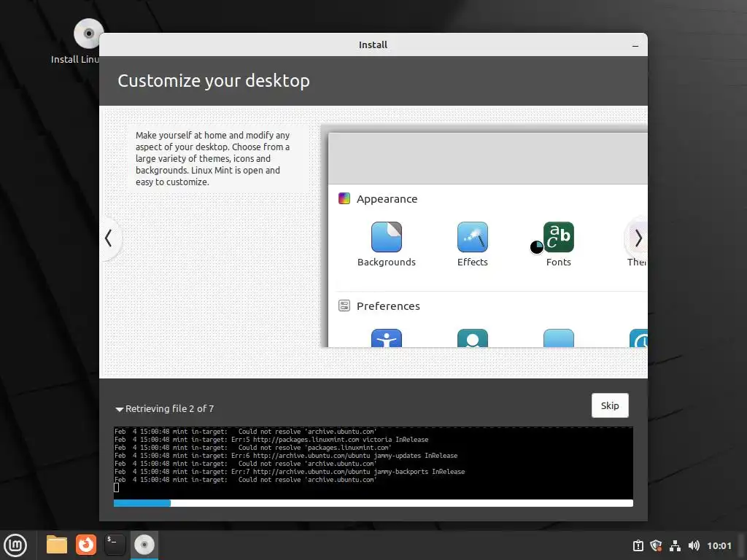Click the date and time clock icon
Image resolution: width=747 pixels, height=560 pixels.
point(638,338)
